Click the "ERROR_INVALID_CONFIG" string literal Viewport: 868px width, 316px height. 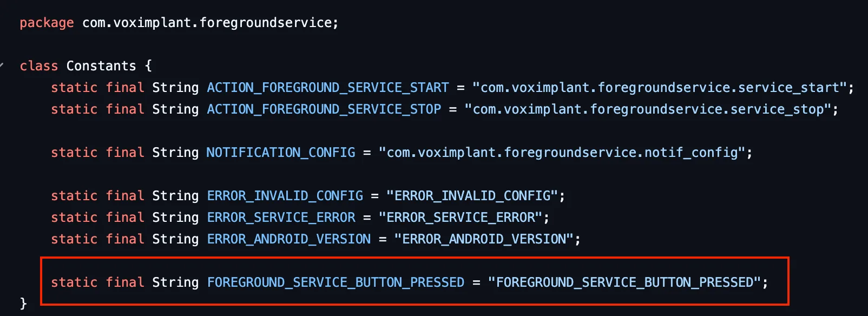472,196
